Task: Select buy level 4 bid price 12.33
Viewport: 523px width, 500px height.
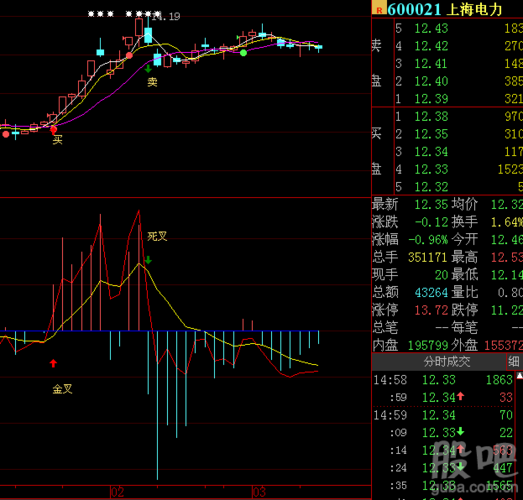Action: coord(431,169)
